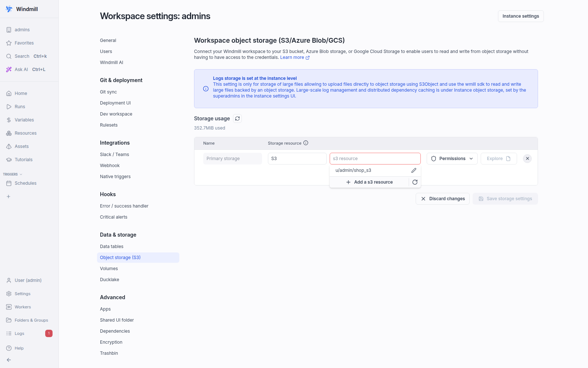Viewport: 588px width, 368px height.
Task: Click Discard changes button
Action: coord(442,199)
